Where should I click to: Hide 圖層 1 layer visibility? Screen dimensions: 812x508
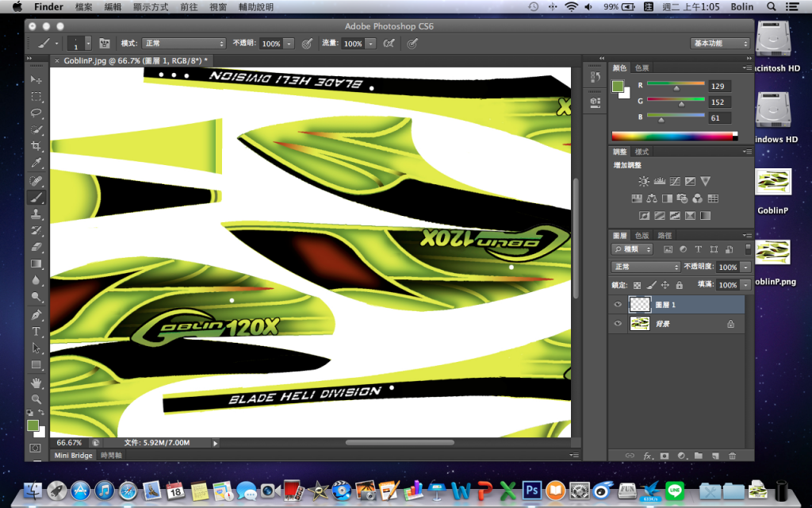tap(617, 304)
